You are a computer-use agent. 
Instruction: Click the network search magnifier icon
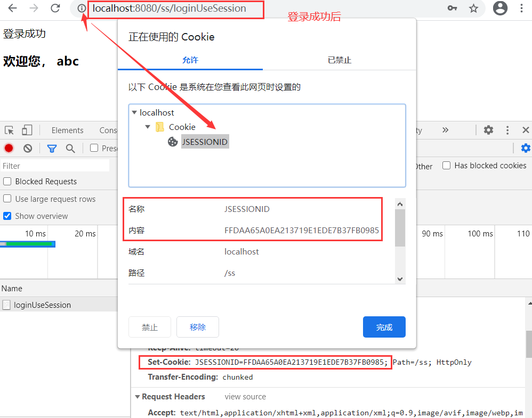pyautogui.click(x=70, y=148)
